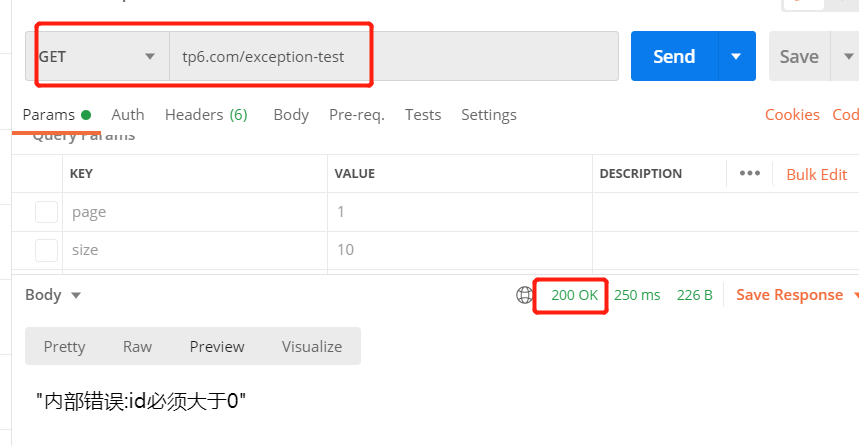Image resolution: width=859 pixels, height=446 pixels.
Task: Open the Cookies link
Action: click(x=792, y=115)
